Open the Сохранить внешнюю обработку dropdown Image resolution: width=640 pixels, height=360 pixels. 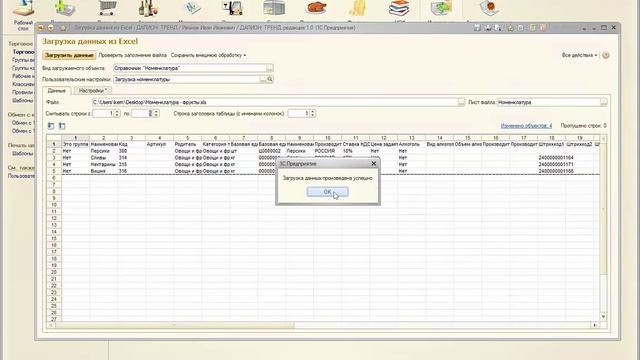[x=208, y=55]
